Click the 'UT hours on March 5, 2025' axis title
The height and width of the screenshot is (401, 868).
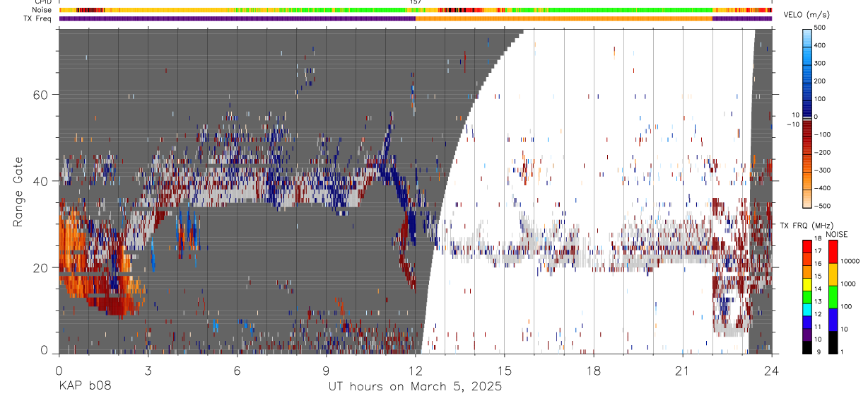point(415,387)
